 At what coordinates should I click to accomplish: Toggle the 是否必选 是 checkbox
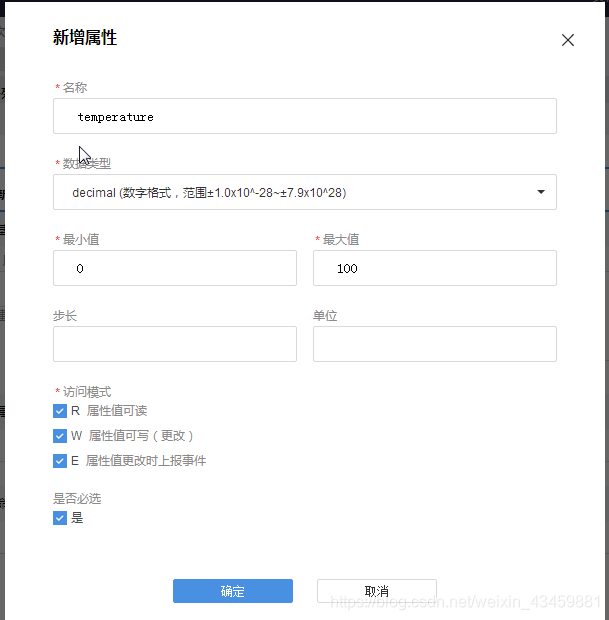point(60,518)
